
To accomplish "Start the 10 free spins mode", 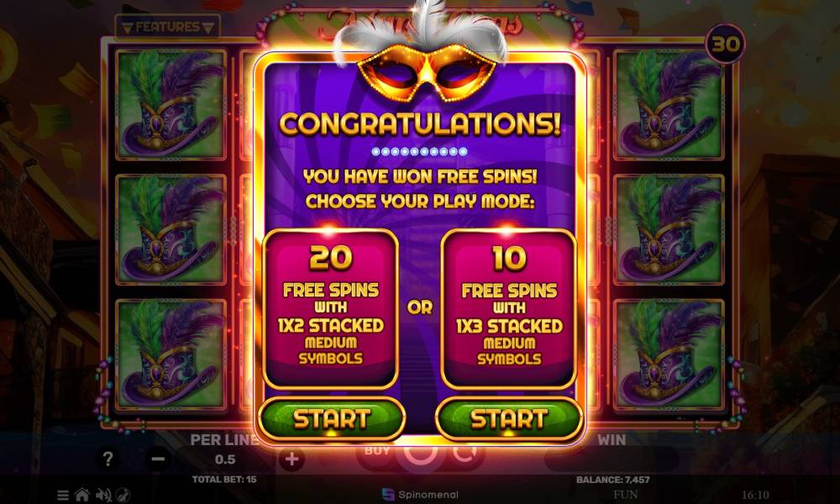I will 509,418.
